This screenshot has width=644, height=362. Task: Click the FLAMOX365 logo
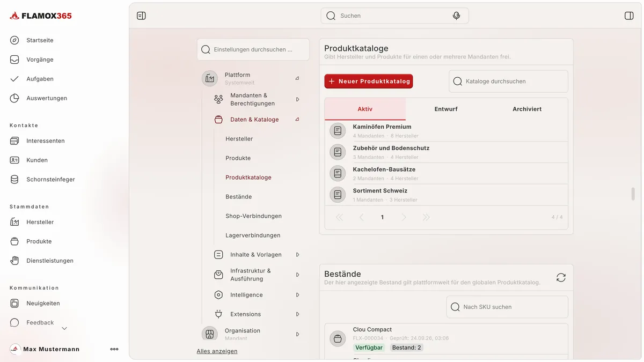(41, 16)
